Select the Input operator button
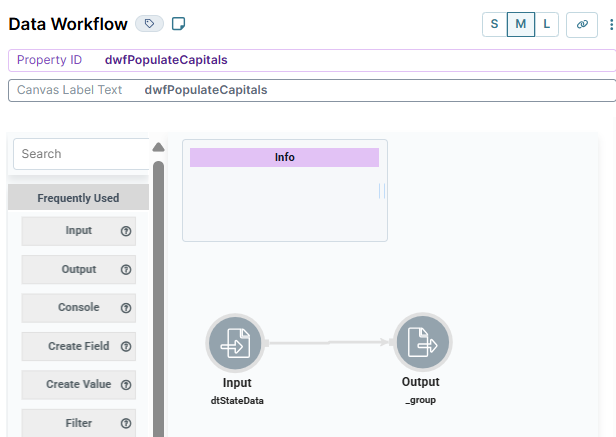 (79, 231)
